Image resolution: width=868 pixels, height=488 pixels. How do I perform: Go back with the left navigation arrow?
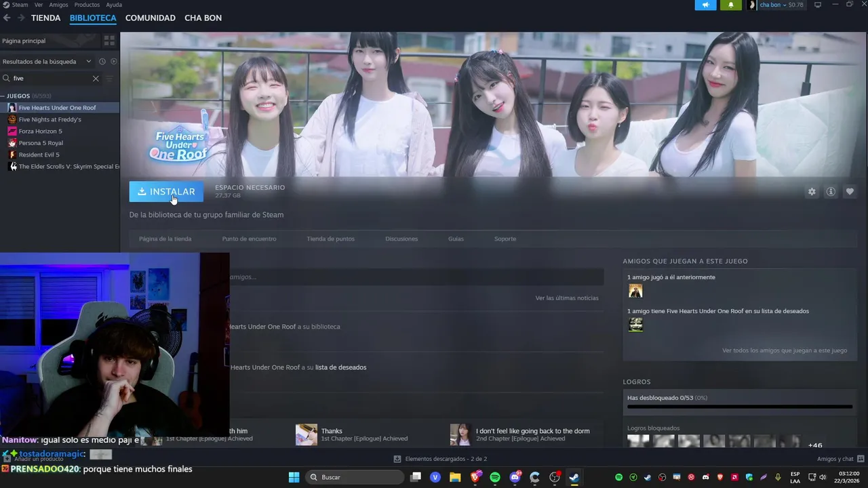(7, 18)
